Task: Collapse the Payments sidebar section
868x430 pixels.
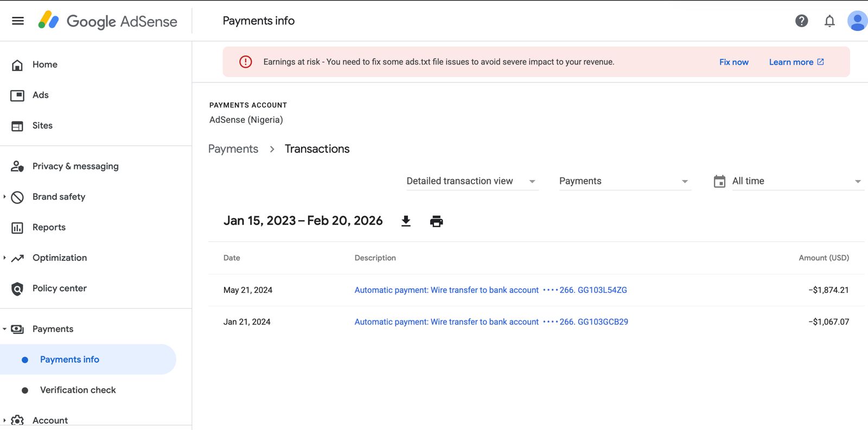Action: tap(5, 329)
